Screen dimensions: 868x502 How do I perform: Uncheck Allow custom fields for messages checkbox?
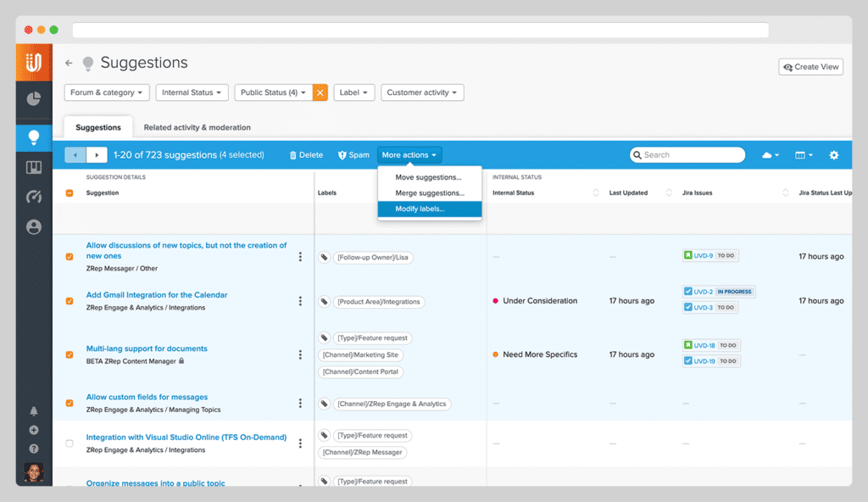[x=70, y=403]
